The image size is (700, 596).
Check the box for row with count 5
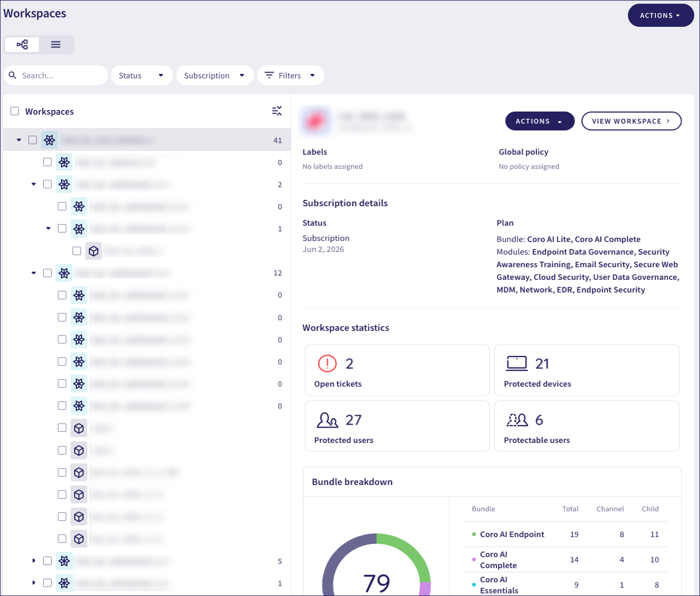(47, 561)
